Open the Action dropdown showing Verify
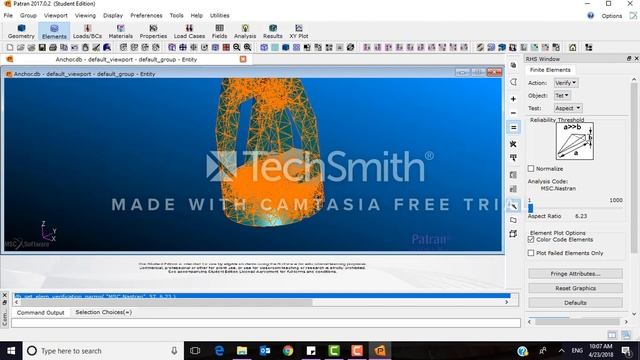 pos(566,83)
